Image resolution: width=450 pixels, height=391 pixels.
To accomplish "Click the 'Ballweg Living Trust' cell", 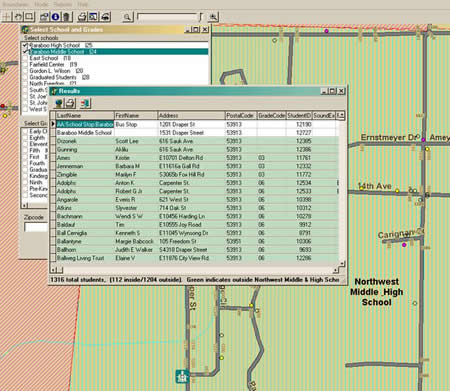I will (85, 258).
